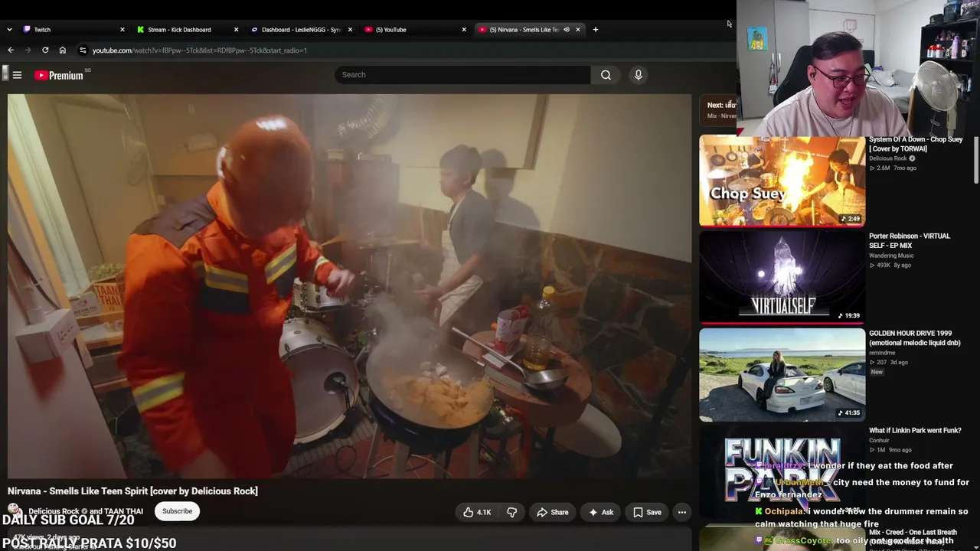
Task: Open the browser home page
Action: coord(63,51)
